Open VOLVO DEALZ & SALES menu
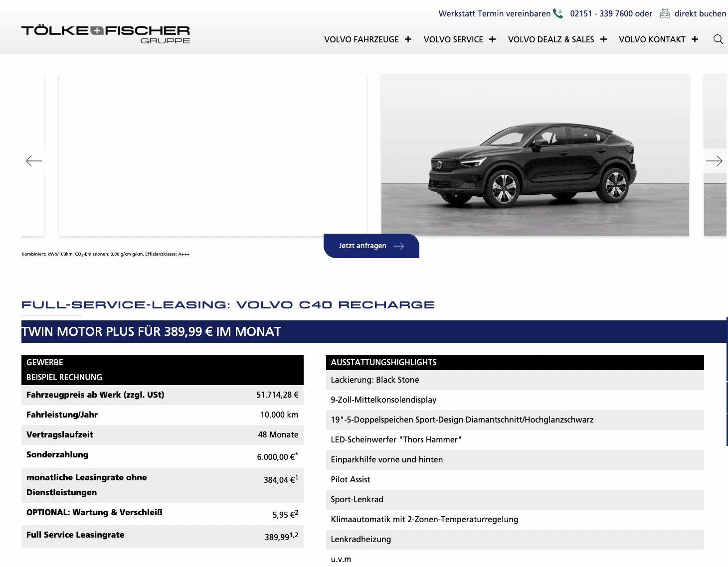This screenshot has height=567, width=728. pyautogui.click(x=551, y=39)
